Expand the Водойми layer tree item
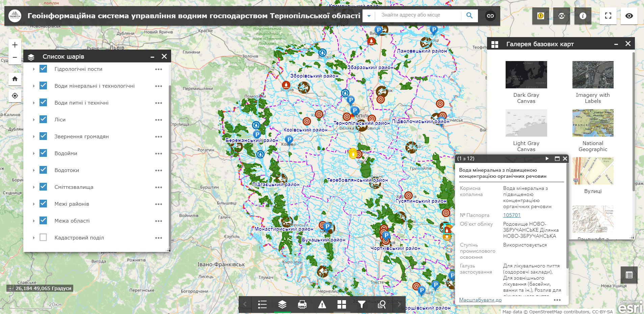Image resolution: width=644 pixels, height=314 pixels. (33, 153)
